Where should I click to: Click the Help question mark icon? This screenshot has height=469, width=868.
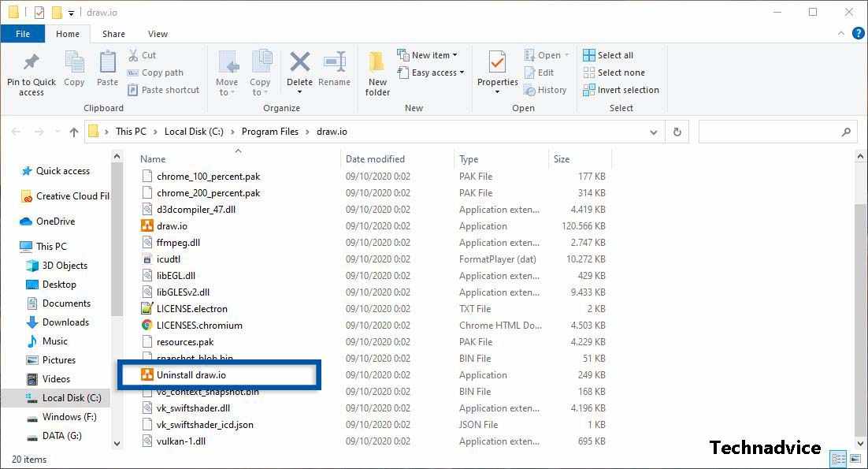coord(858,34)
